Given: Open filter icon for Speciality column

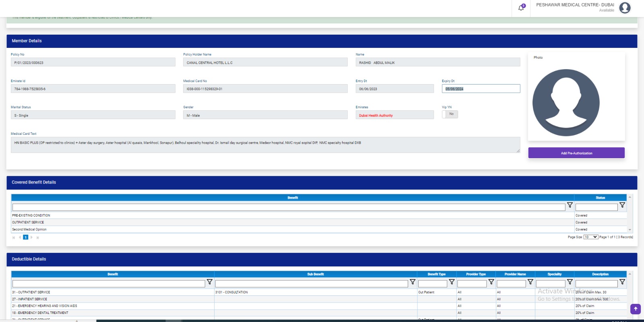Looking at the screenshot, I should [x=570, y=282].
